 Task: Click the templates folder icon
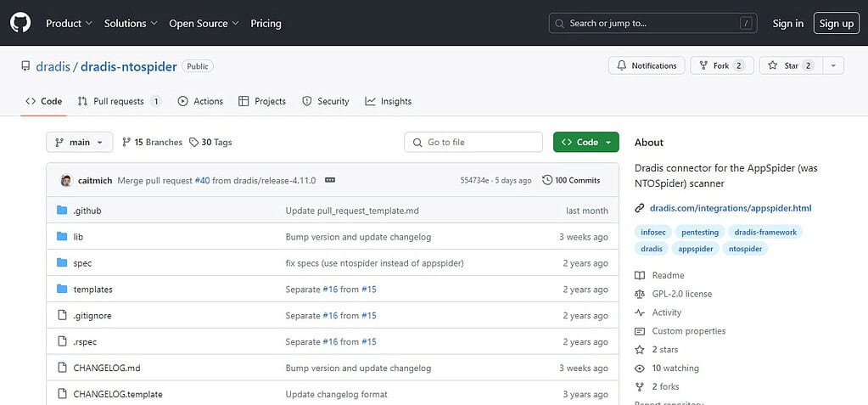tap(62, 290)
